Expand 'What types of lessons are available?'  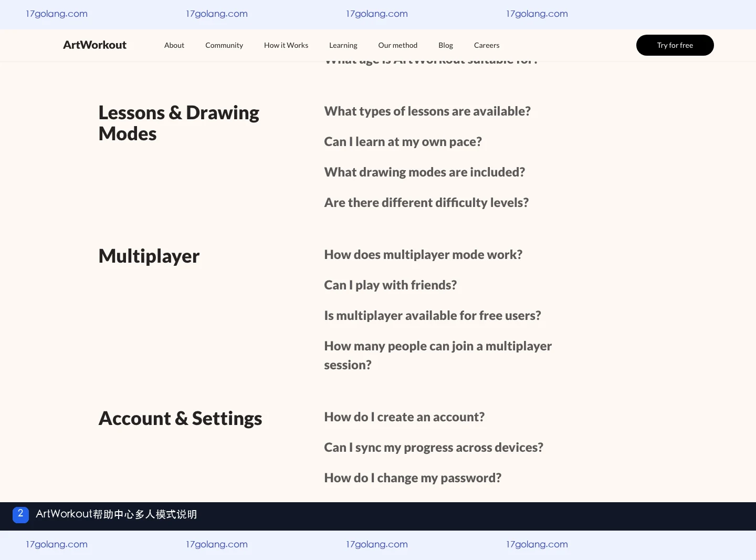click(427, 111)
